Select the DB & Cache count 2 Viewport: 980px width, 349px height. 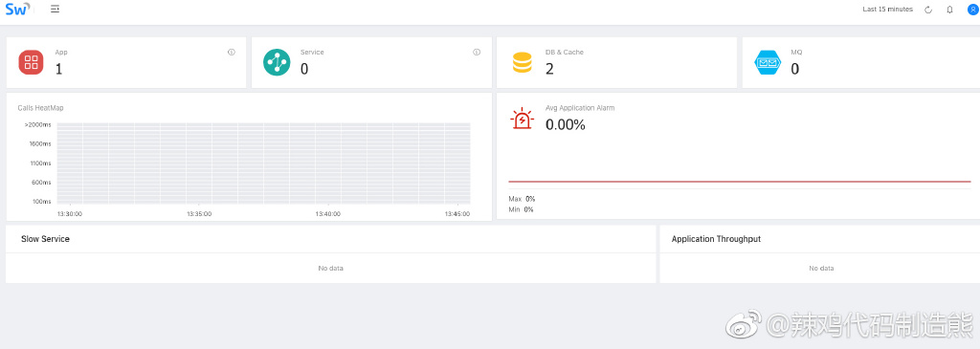pyautogui.click(x=549, y=69)
